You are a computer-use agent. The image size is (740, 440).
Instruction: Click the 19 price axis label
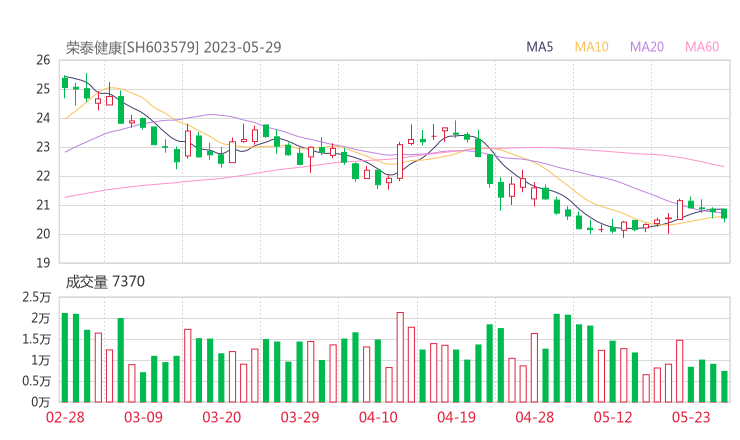43,263
